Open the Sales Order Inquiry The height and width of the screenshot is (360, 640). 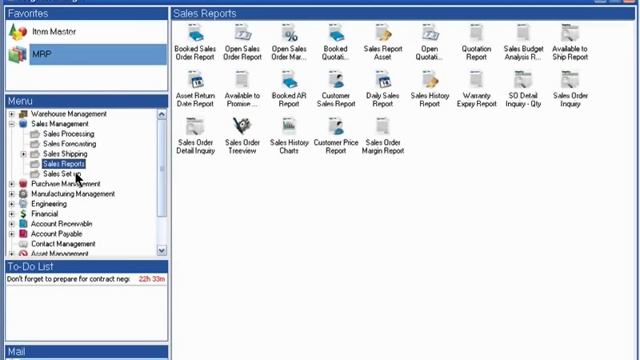click(x=570, y=89)
